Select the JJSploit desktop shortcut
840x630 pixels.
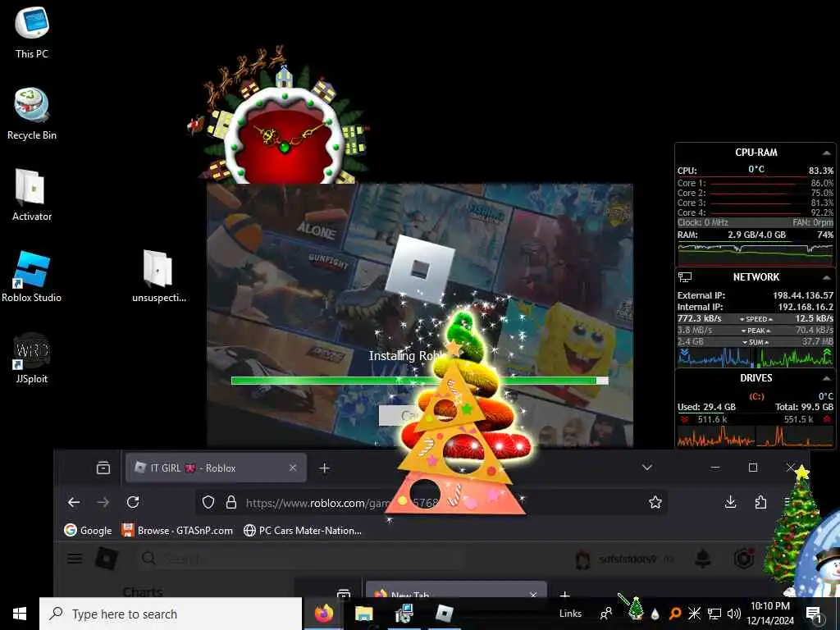coord(32,358)
